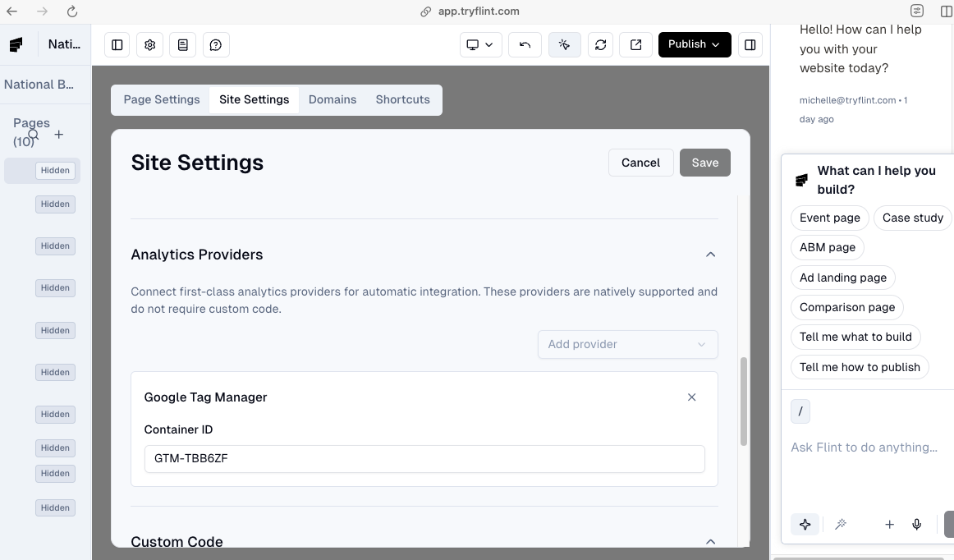
Task: Click the magic wand icon in chat
Action: click(x=841, y=524)
